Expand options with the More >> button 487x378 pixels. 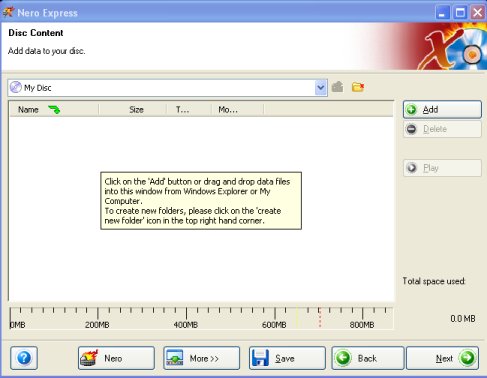201,358
